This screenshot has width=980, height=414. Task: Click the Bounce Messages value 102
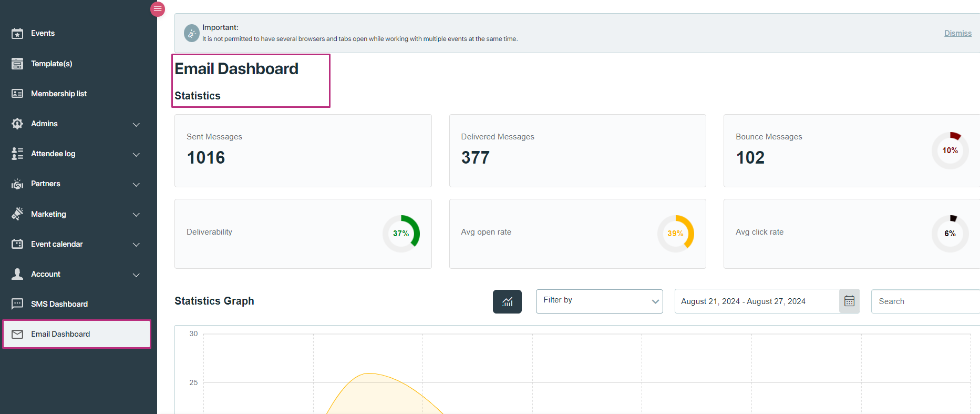pyautogui.click(x=750, y=158)
